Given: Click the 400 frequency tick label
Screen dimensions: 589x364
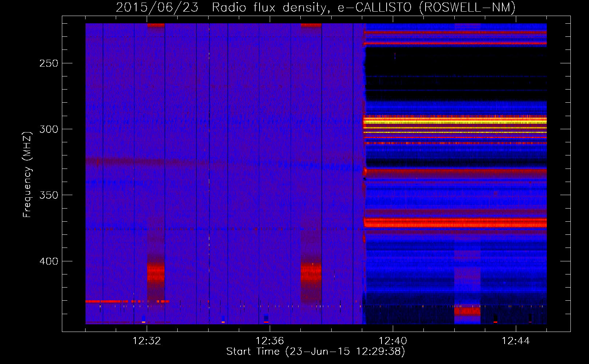Looking at the screenshot, I should (x=49, y=261).
